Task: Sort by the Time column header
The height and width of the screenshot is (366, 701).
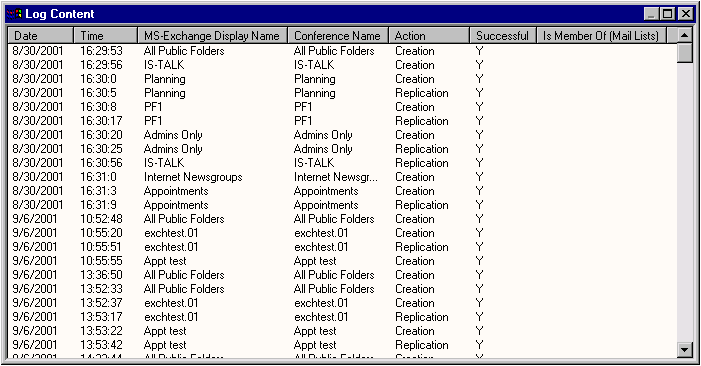Action: click(106, 35)
